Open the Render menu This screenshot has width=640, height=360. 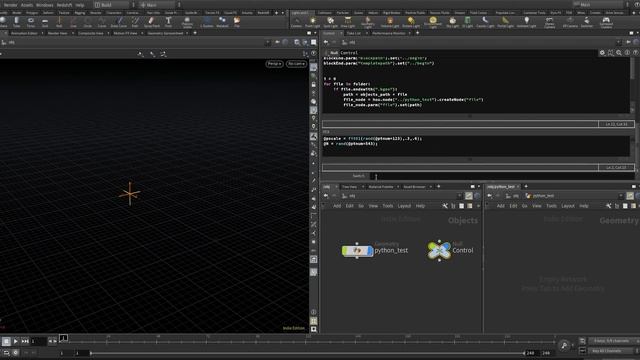point(10,5)
